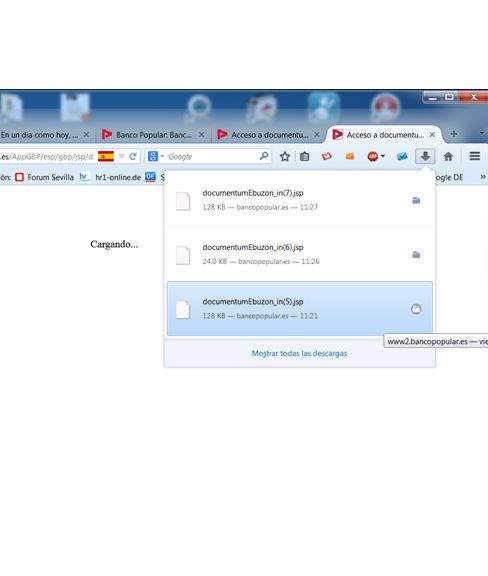
Task: Click the file icon of documentumEbuzon_in(7).jsp
Action: click(x=183, y=201)
